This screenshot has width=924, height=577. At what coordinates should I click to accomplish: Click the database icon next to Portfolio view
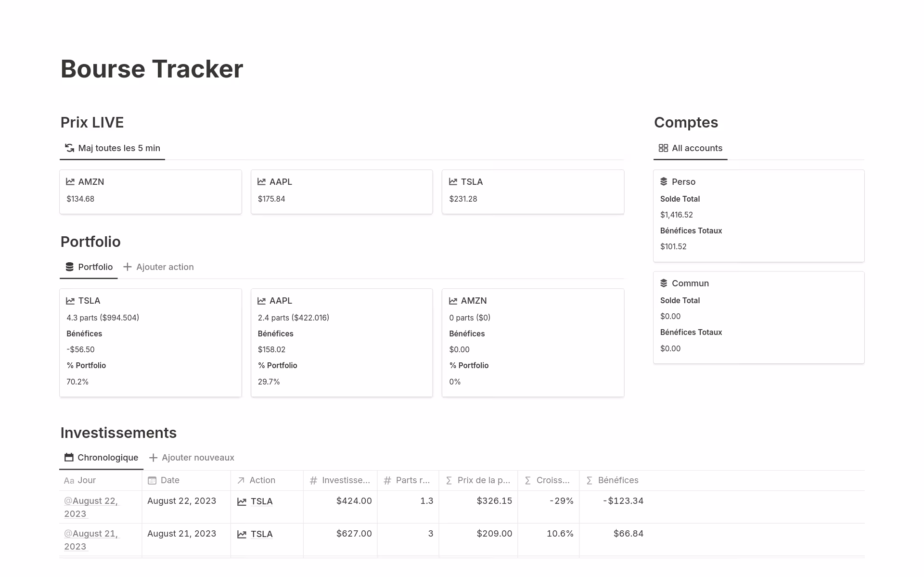tap(69, 267)
